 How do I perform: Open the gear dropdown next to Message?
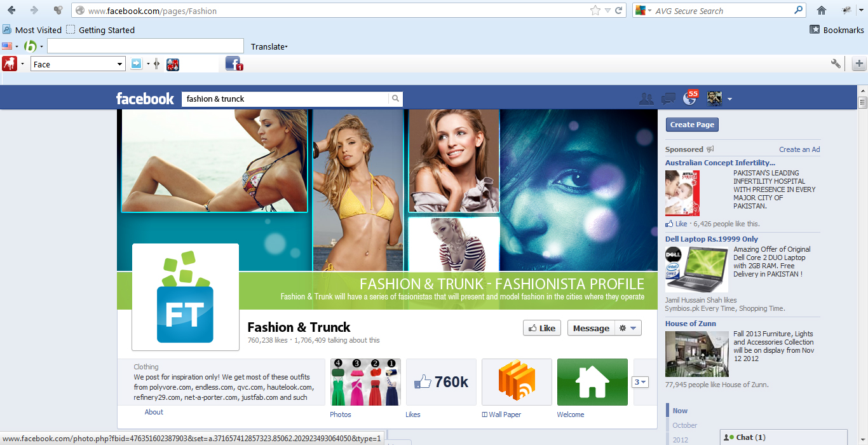[627, 328]
